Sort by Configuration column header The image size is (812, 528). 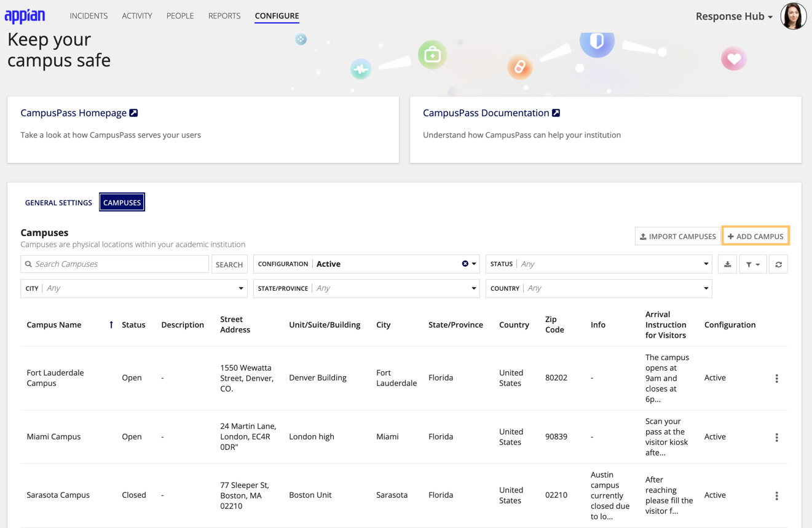click(730, 325)
